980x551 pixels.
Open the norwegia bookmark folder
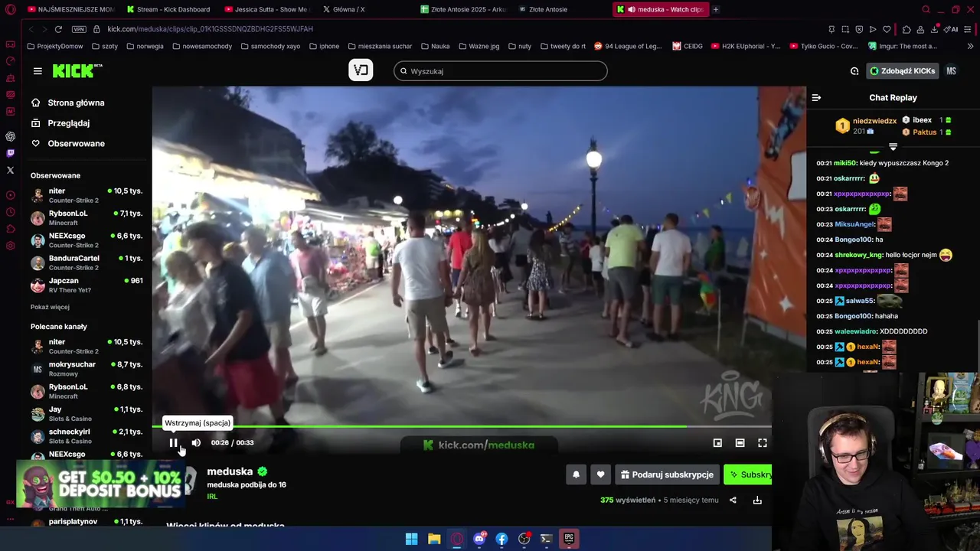click(x=145, y=46)
